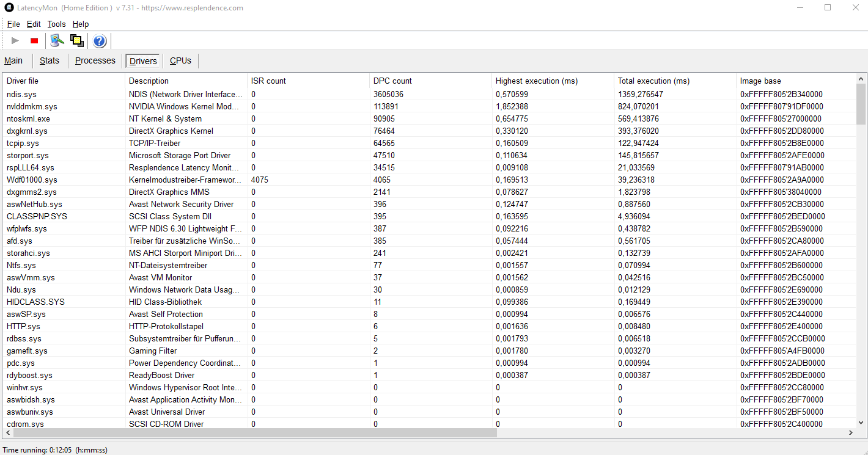The image size is (868, 455).
Task: Click the grayed-out Start monitor play icon
Action: (x=15, y=41)
